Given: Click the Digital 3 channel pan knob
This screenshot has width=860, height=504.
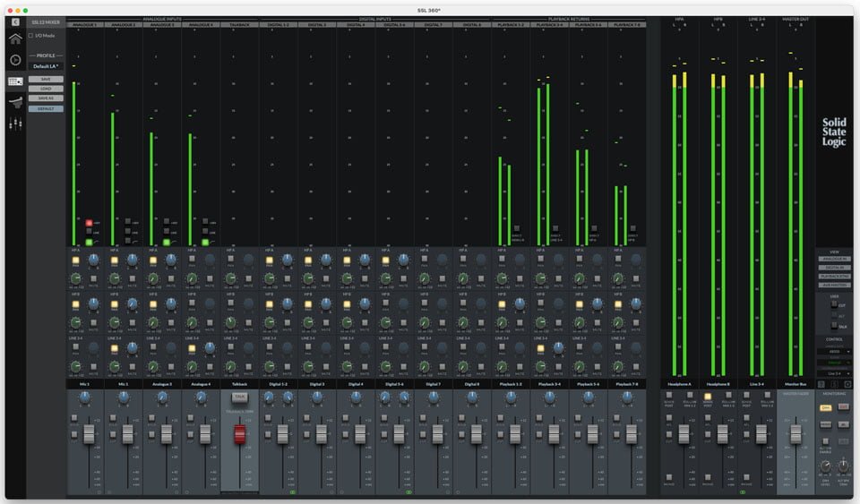Looking at the screenshot, I should click(317, 398).
